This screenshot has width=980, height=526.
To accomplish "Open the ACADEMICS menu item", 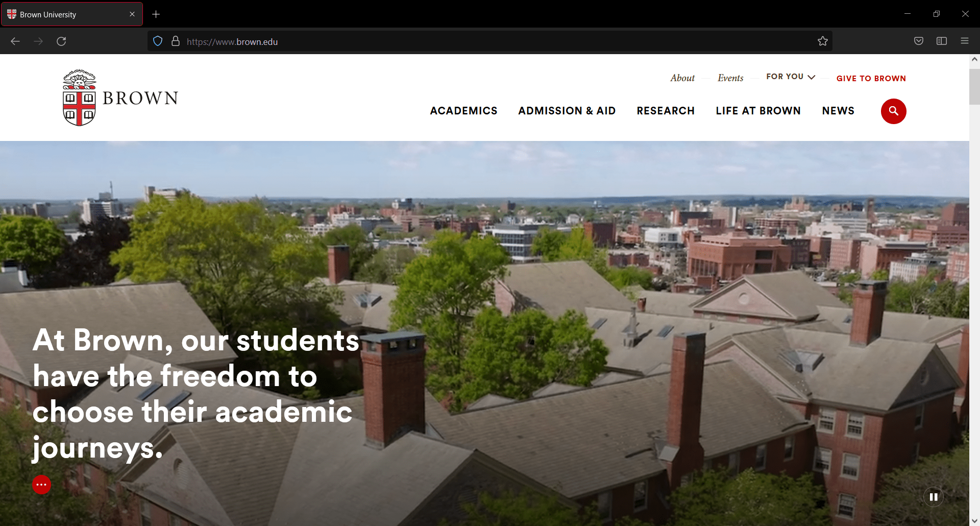I will point(463,111).
